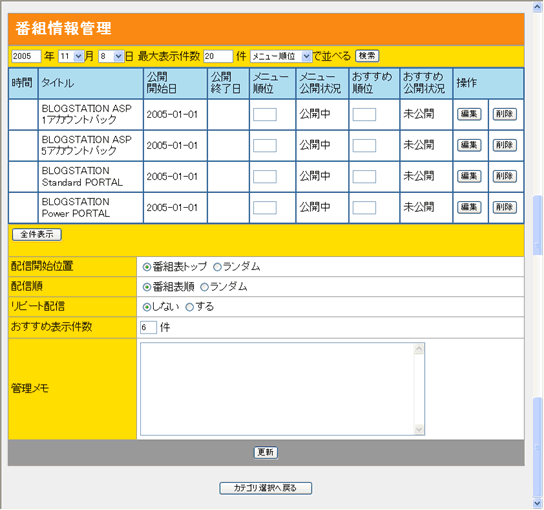Click the 最大表示件数 field showing 20
Viewport: 544px width, 510px height.
point(218,56)
